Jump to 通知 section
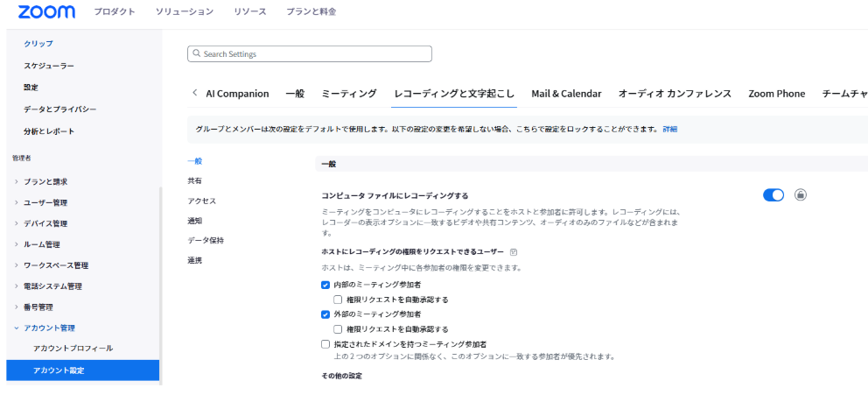 pyautogui.click(x=195, y=221)
